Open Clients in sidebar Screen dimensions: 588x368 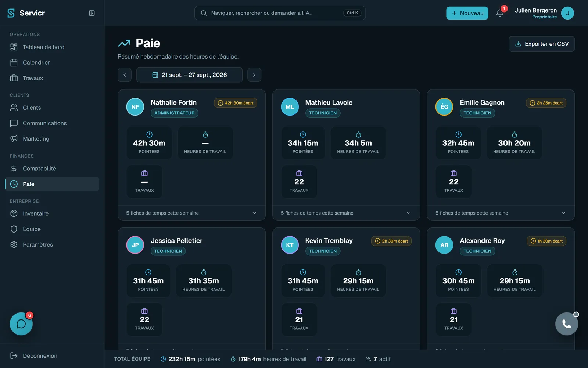[52, 107]
